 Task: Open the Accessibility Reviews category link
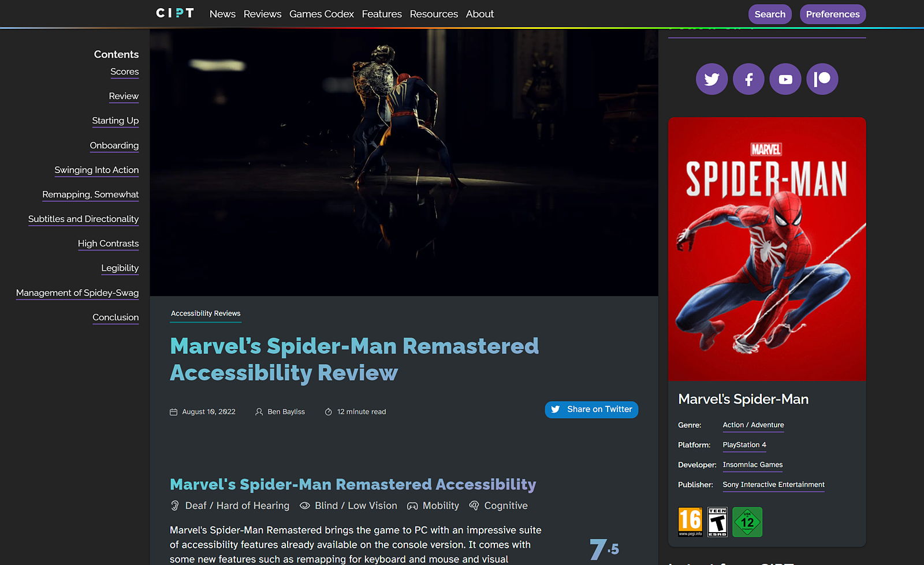pos(206,313)
